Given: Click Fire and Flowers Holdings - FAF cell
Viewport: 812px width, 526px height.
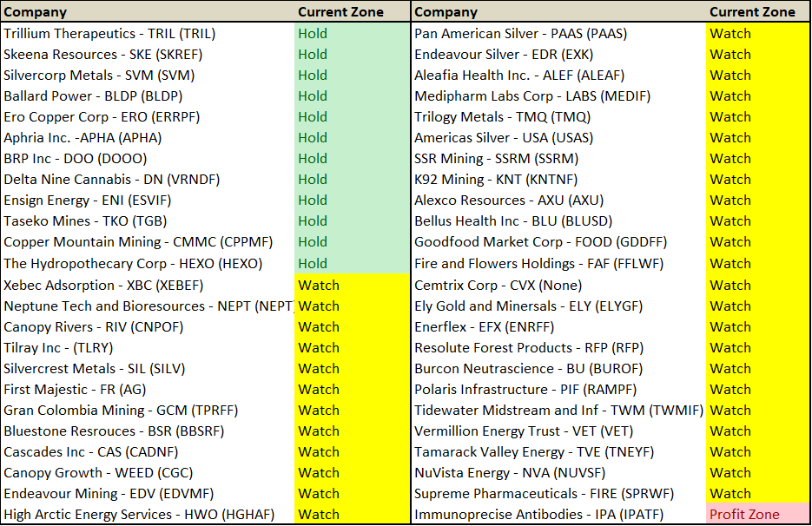Looking at the screenshot, I should pyautogui.click(x=558, y=264).
